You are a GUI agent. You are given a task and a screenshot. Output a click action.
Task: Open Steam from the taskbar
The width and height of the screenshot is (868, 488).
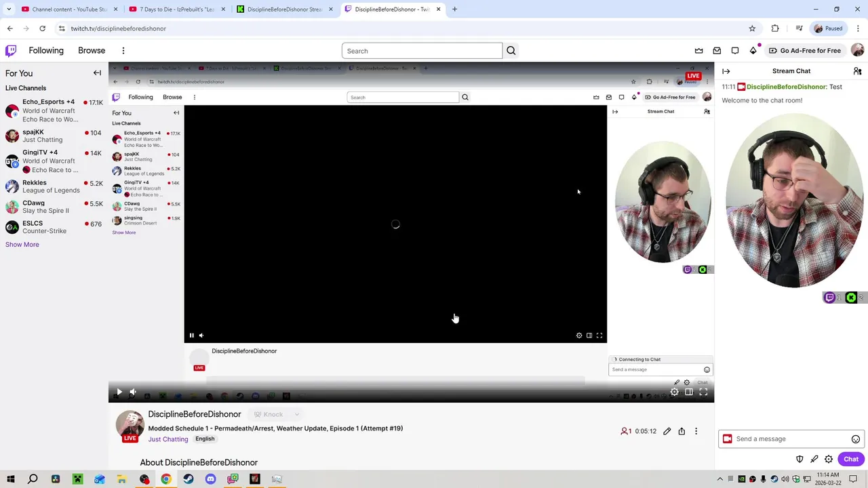pos(189,479)
